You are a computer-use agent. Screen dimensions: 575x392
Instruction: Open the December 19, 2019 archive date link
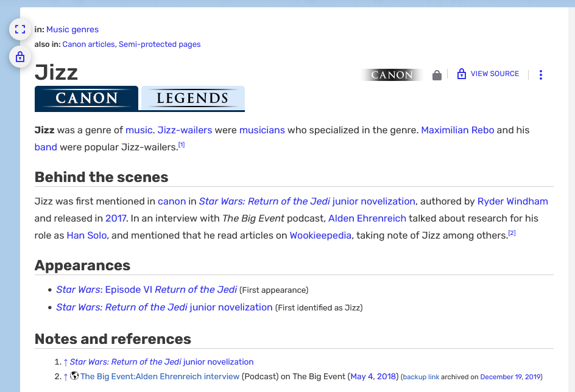click(510, 377)
